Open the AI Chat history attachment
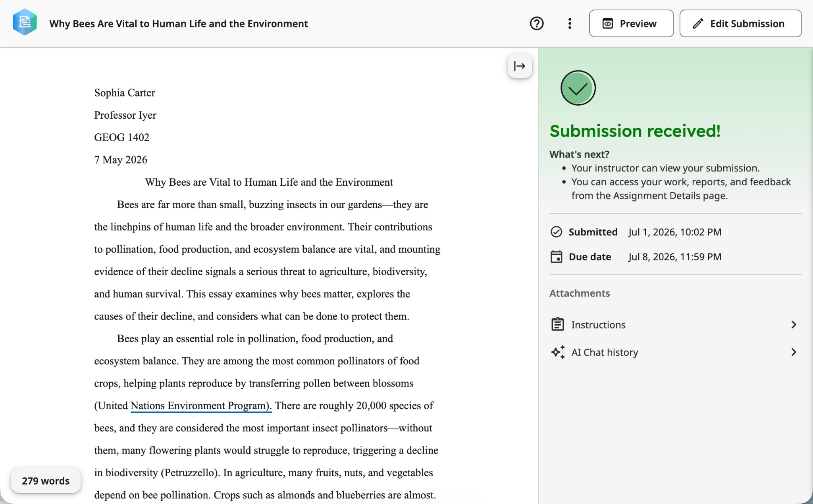The image size is (813, 504). 675,352
